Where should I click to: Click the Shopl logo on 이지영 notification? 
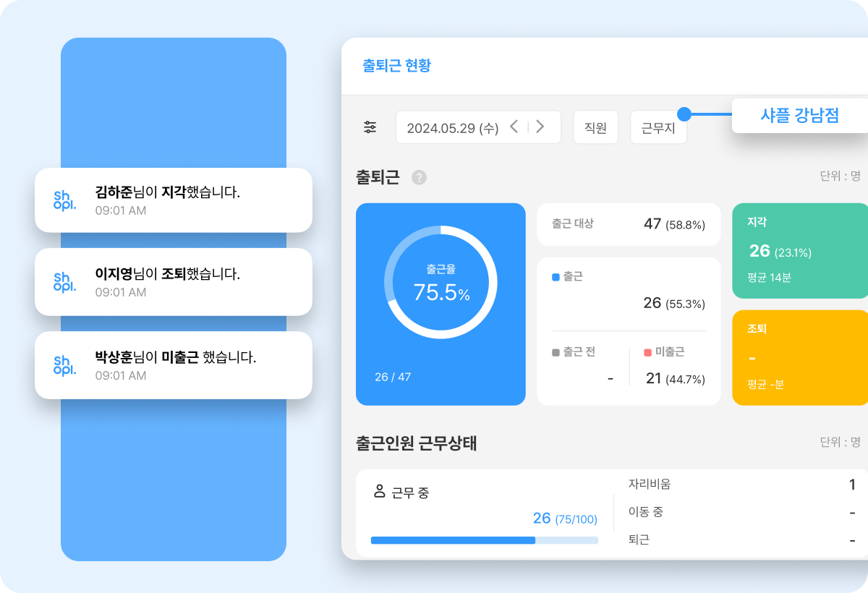(64, 282)
